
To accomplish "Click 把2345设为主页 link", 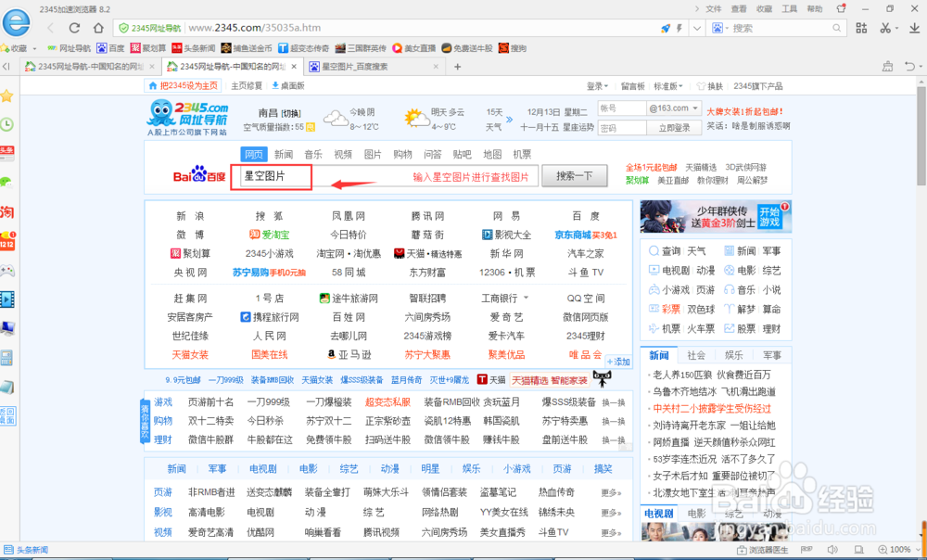I will click(x=184, y=85).
